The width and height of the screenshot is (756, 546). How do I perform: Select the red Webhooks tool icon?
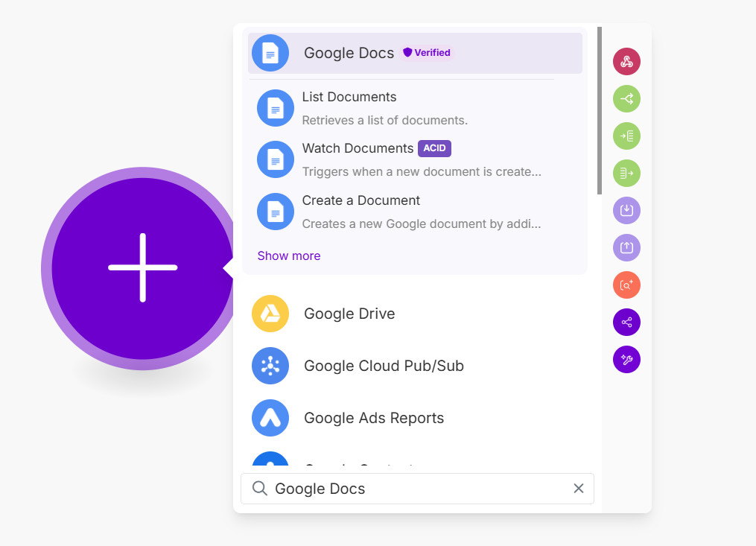[x=627, y=62]
